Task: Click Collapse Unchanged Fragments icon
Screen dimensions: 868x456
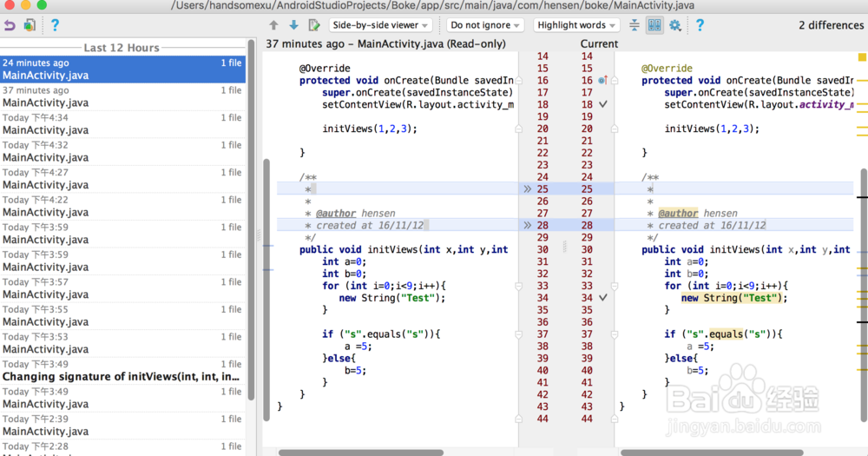Action: coord(635,25)
